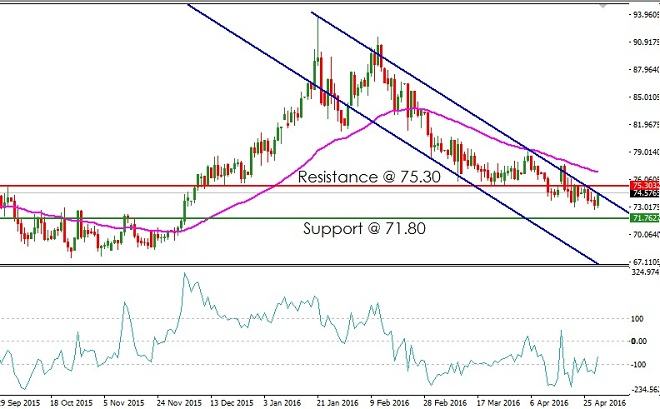This screenshot has width=660, height=409.
Task: Click the 70.064 price axis label
Action: 646,234
